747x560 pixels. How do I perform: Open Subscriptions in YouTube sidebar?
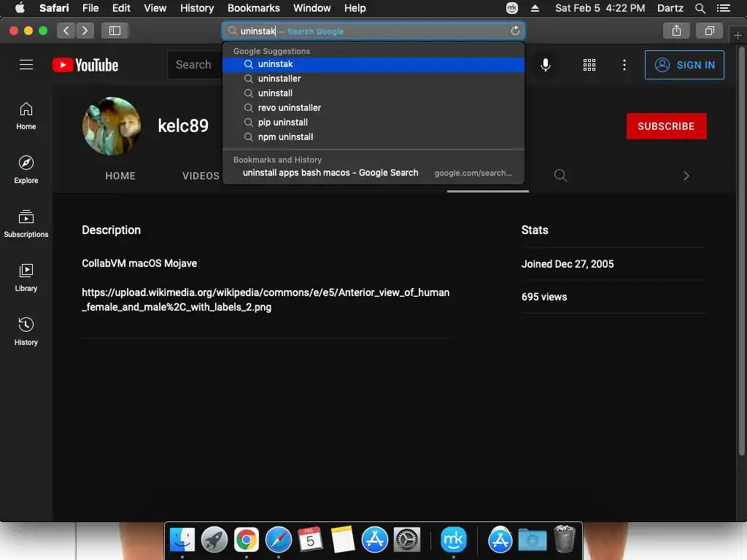(26, 224)
